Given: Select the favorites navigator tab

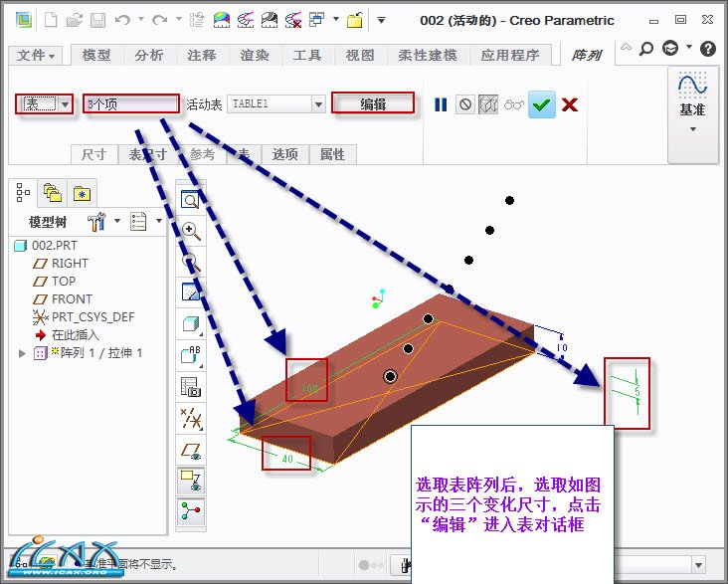Looking at the screenshot, I should [82, 193].
